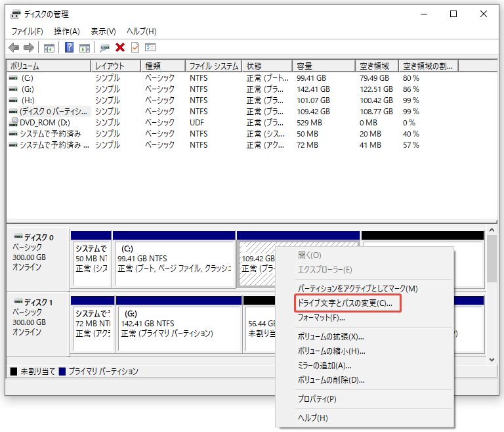The width and height of the screenshot is (504, 432).
Task: Click the black 未割り当て legend swatch
Action: (x=14, y=372)
